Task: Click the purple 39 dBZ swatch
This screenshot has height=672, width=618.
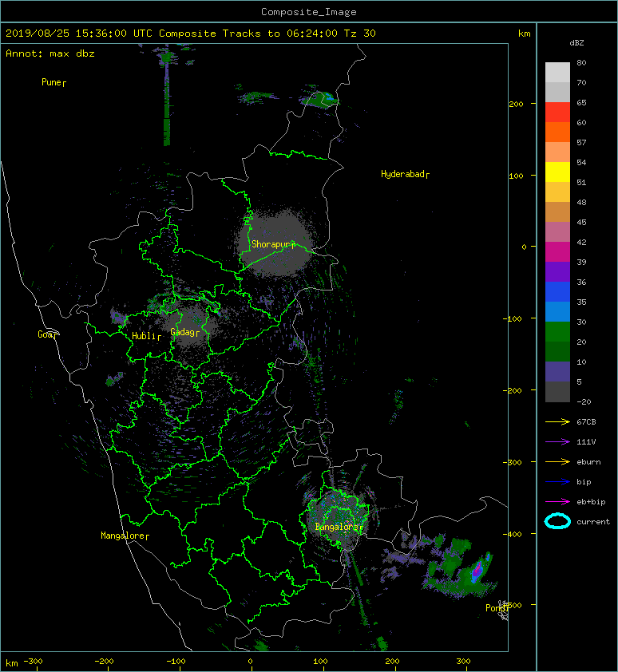Action: click(557, 271)
